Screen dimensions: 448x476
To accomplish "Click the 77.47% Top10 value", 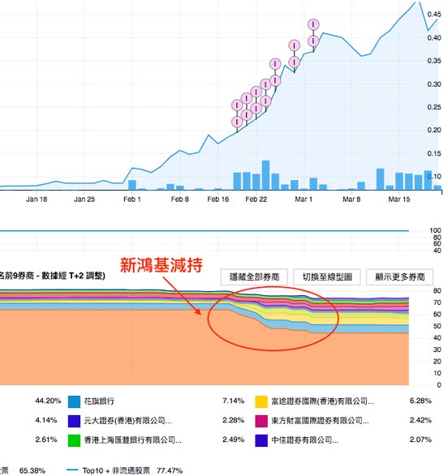I will point(170,471).
